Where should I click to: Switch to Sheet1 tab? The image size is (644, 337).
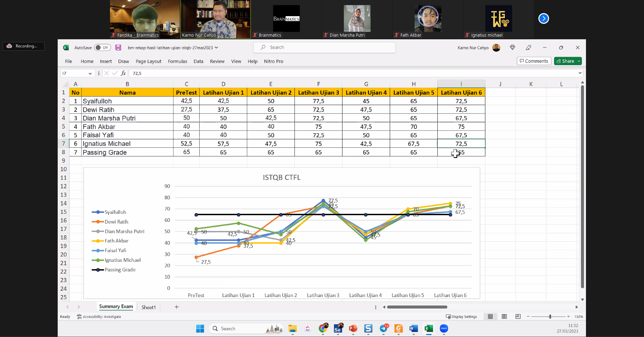(x=149, y=307)
